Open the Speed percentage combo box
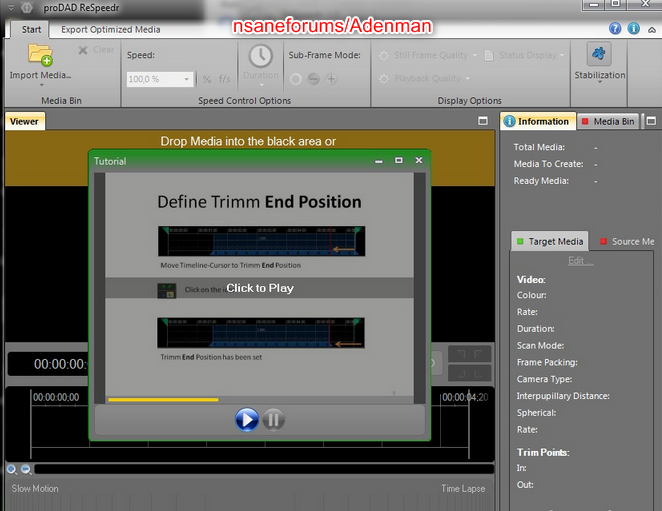This screenshot has height=511, width=662. click(160, 79)
